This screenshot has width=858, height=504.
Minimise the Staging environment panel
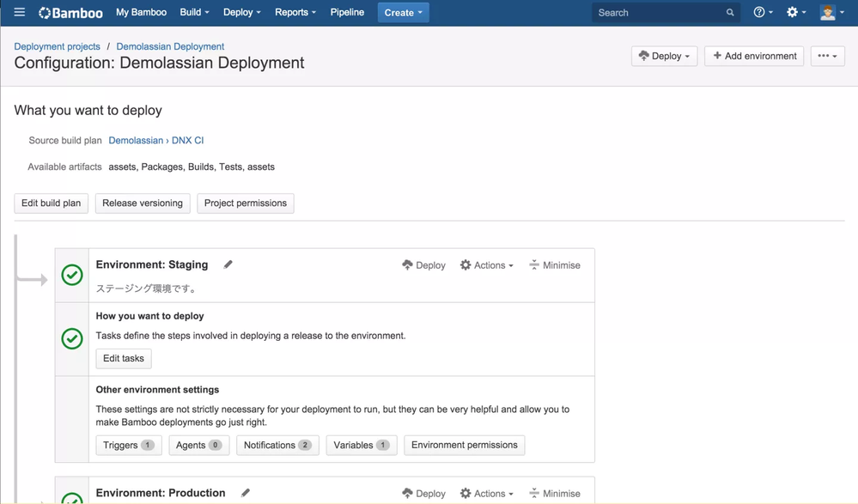click(x=554, y=265)
